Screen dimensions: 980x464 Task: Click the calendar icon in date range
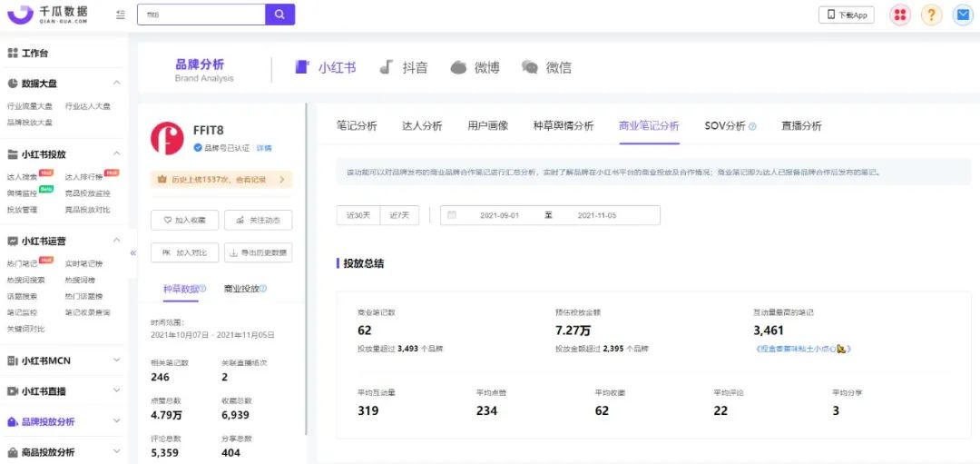tap(452, 215)
